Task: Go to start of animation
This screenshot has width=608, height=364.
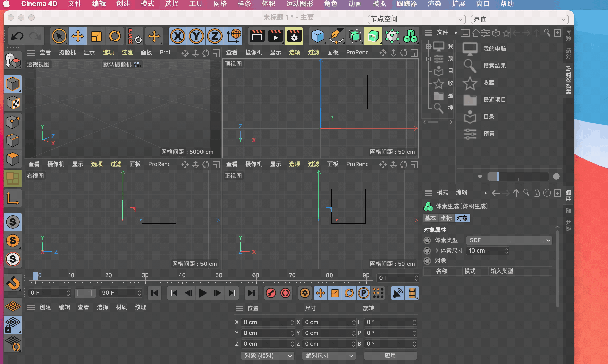Action: pyautogui.click(x=155, y=293)
